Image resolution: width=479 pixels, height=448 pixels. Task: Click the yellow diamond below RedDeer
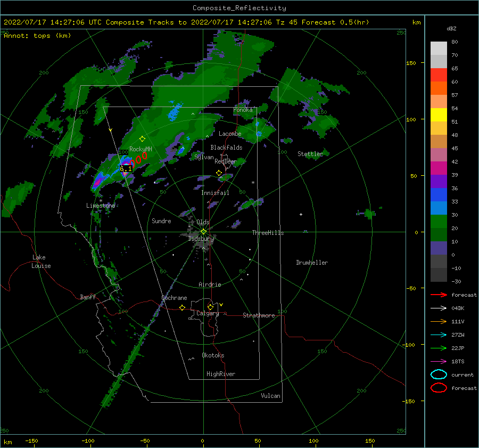[219, 173]
